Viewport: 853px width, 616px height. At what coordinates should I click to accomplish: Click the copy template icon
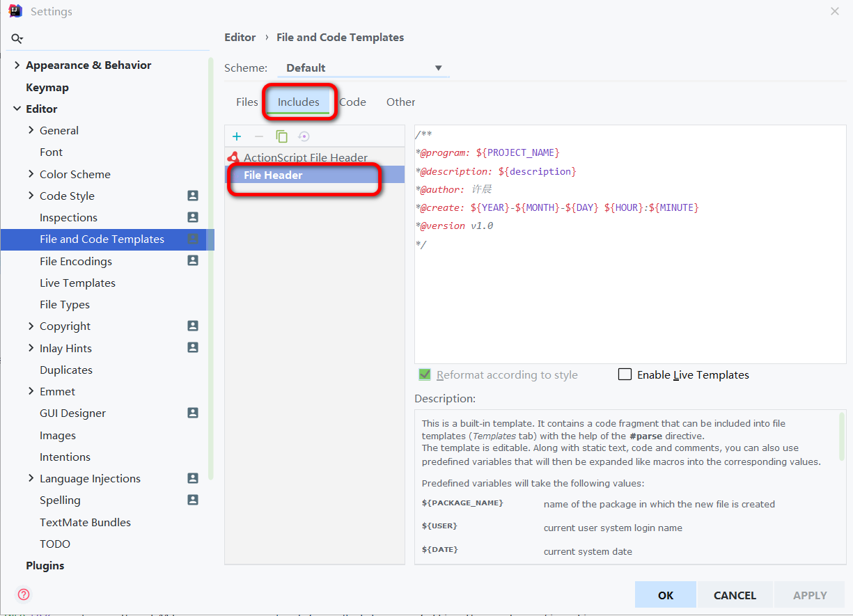coord(281,136)
